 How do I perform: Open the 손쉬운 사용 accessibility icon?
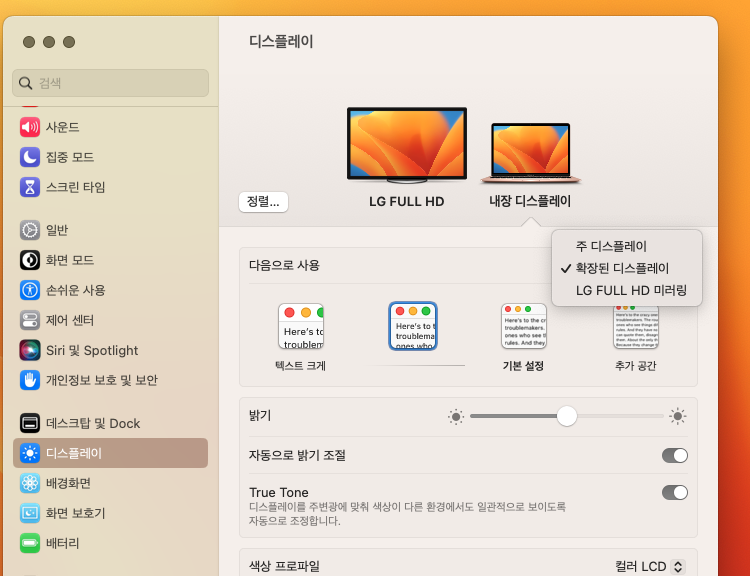[x=30, y=290]
